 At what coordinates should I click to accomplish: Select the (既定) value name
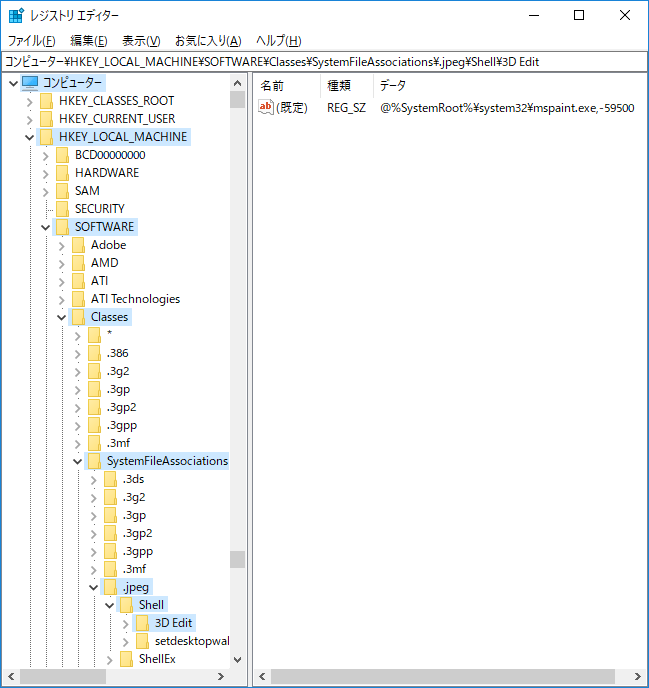click(292, 108)
